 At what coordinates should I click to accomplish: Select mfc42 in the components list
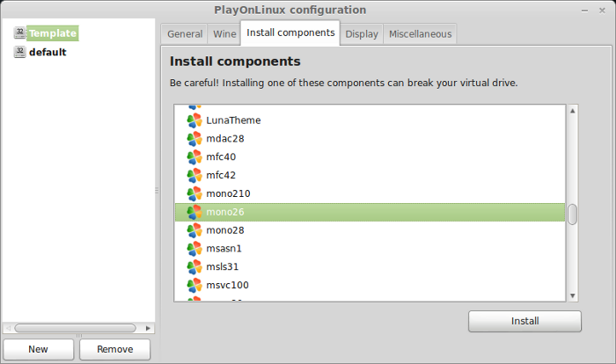pos(370,176)
